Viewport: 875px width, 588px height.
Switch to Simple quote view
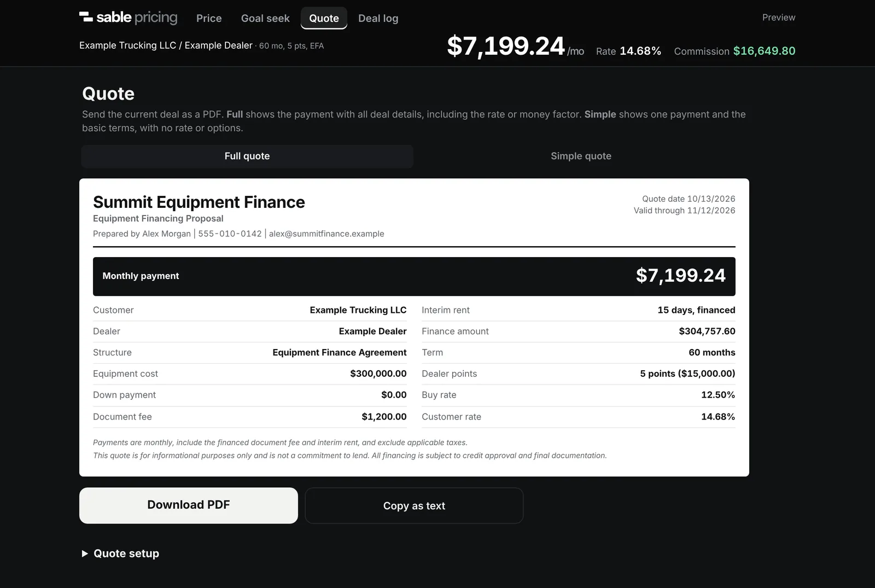[x=581, y=156]
